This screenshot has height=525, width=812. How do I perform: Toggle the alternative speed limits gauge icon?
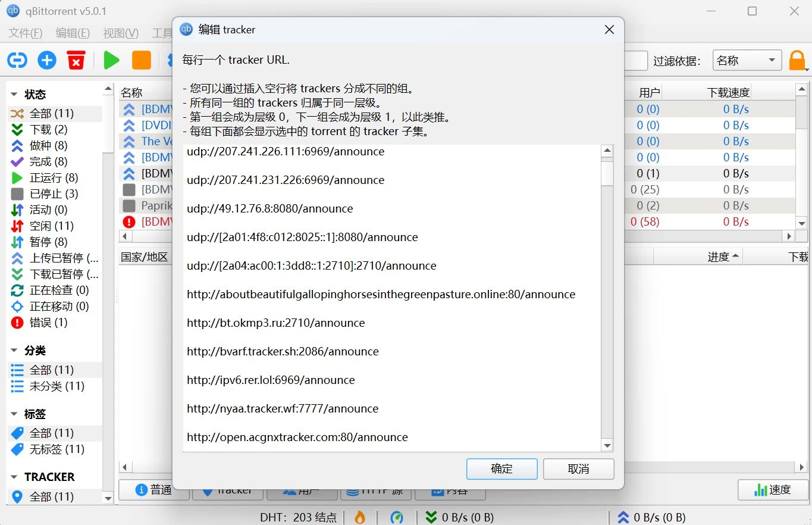point(397,517)
